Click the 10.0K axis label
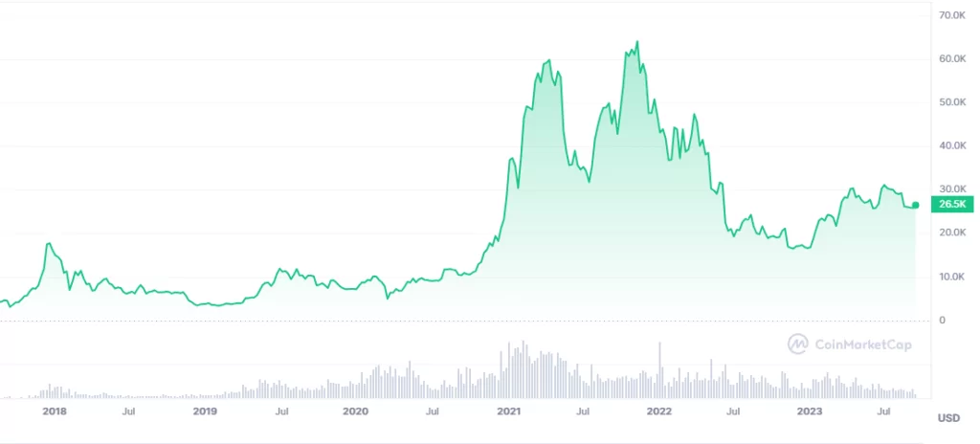This screenshot has height=444, width=980. pos(953,277)
